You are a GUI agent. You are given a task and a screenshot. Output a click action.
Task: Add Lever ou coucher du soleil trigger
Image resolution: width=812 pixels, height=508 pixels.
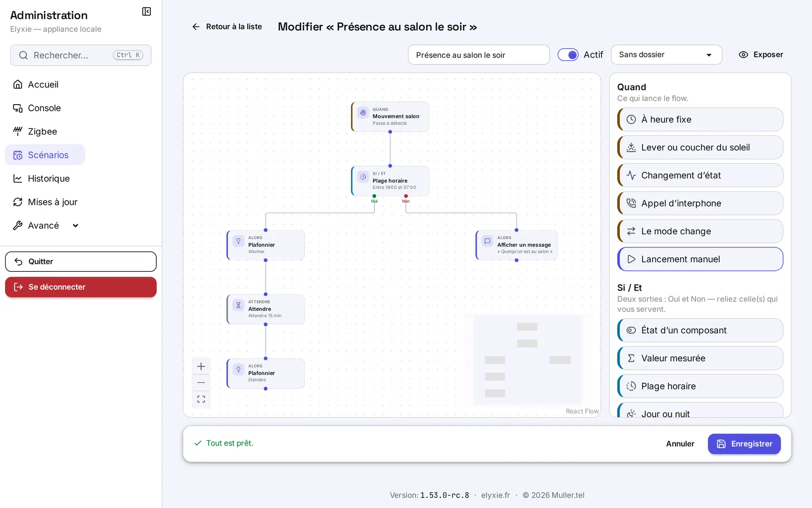tap(700, 147)
